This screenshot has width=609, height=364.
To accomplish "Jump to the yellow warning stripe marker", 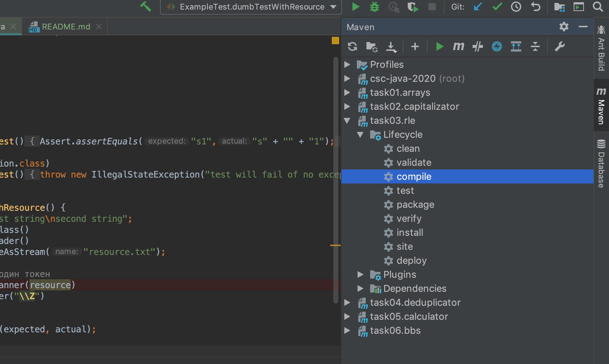I will 335,245.
